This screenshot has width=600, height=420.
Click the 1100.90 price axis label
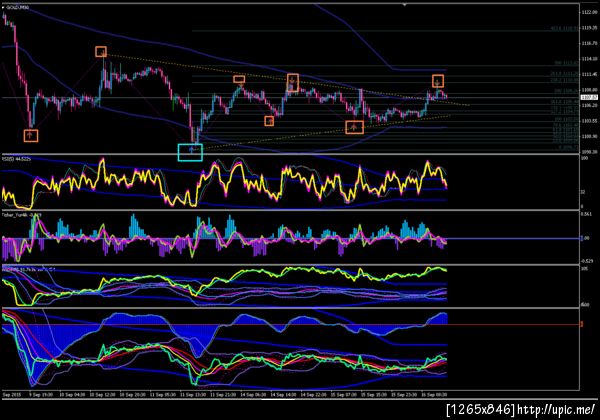589,136
